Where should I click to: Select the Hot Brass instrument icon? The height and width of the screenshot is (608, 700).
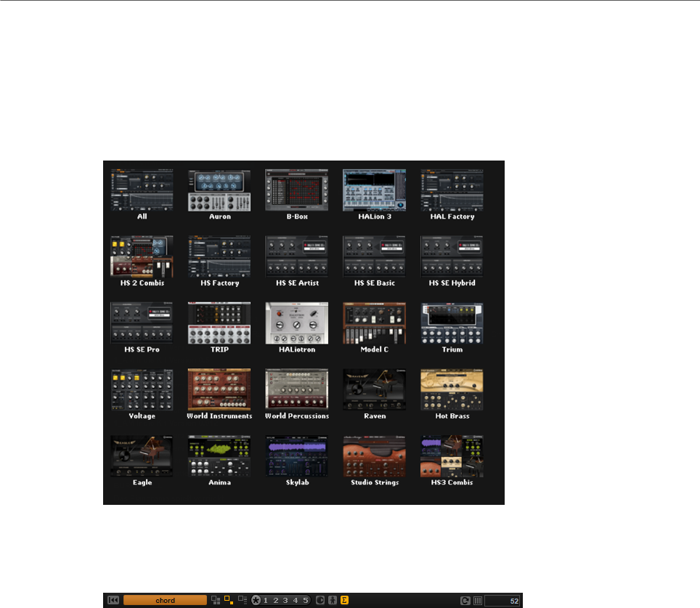[452, 389]
